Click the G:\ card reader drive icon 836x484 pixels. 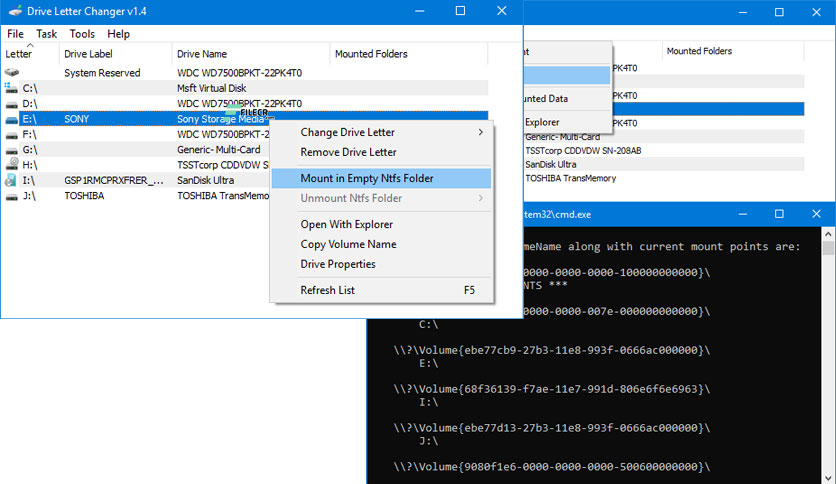(12, 151)
